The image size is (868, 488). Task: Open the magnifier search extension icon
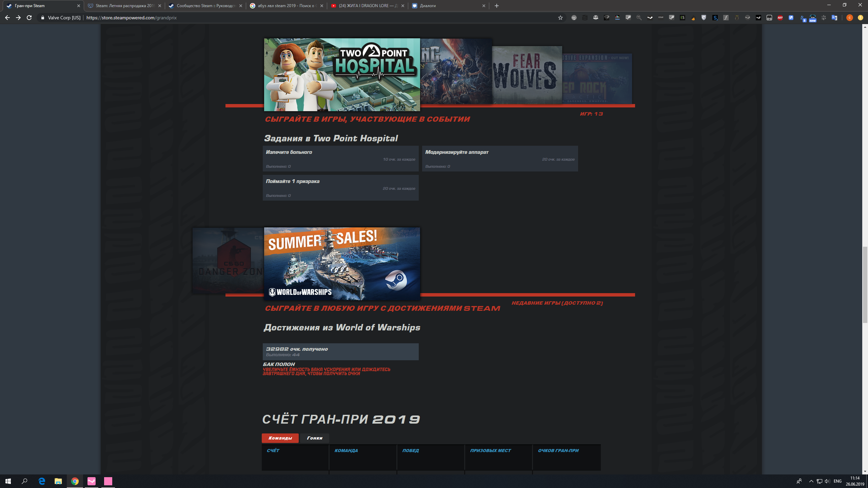(639, 18)
